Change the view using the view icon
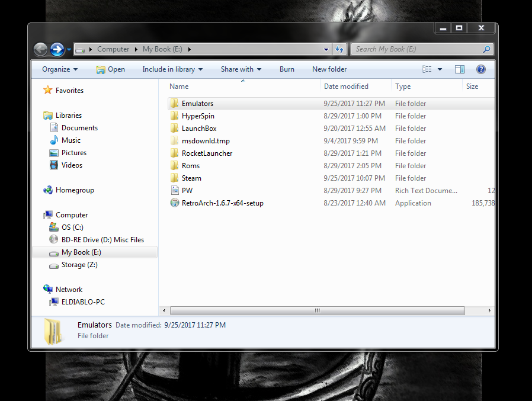 (427, 69)
